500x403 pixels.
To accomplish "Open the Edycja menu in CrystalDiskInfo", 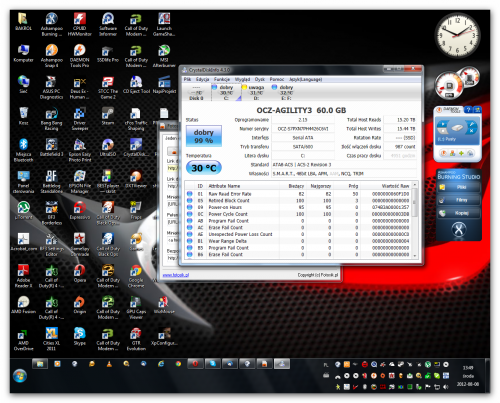I will pyautogui.click(x=202, y=79).
